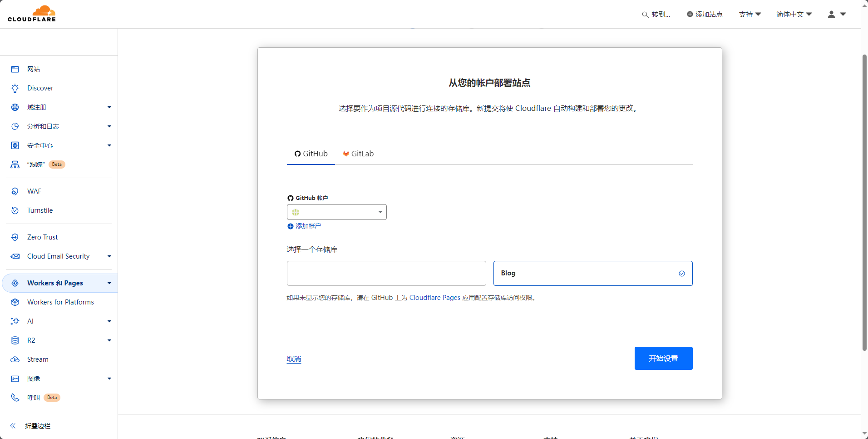This screenshot has width=868, height=439.
Task: Open Zero Trust in the sidebar
Action: (43, 237)
